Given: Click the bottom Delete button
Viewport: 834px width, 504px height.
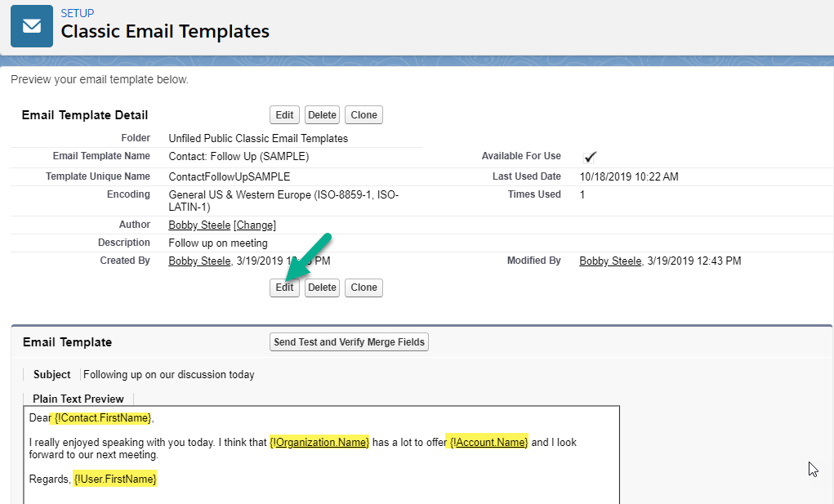Looking at the screenshot, I should coord(322,288).
